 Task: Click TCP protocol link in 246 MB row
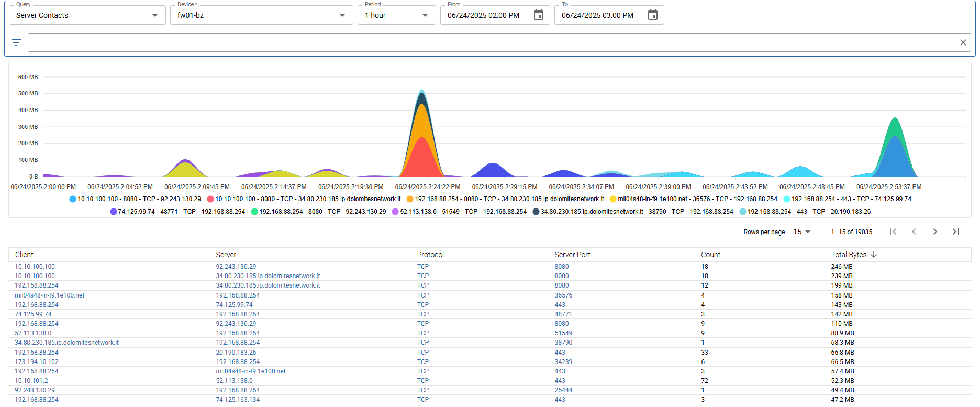(423, 267)
